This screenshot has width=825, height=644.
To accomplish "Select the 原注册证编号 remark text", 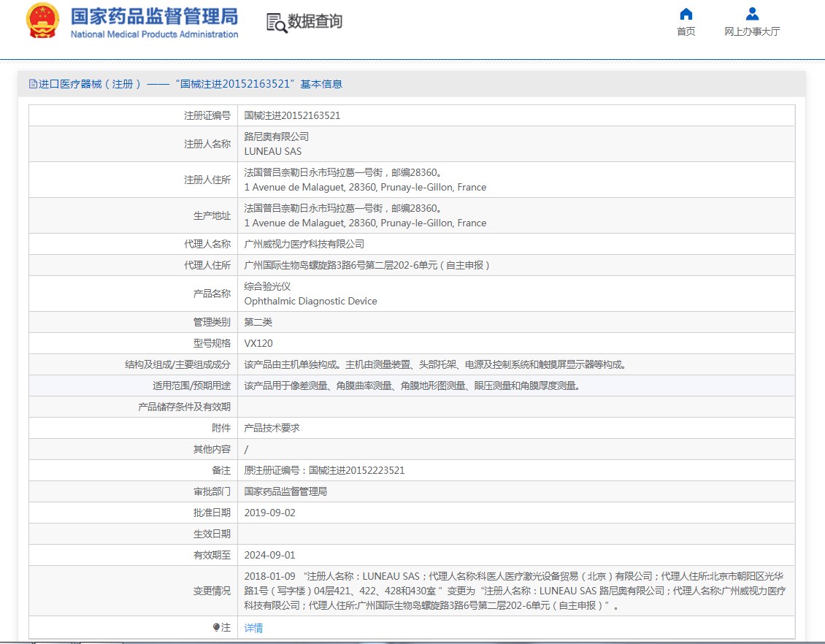I will pyautogui.click(x=324, y=470).
